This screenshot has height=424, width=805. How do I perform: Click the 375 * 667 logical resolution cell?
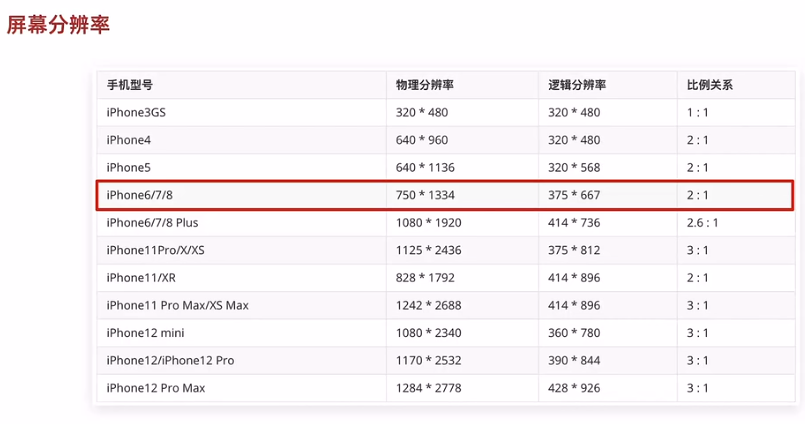click(x=574, y=195)
